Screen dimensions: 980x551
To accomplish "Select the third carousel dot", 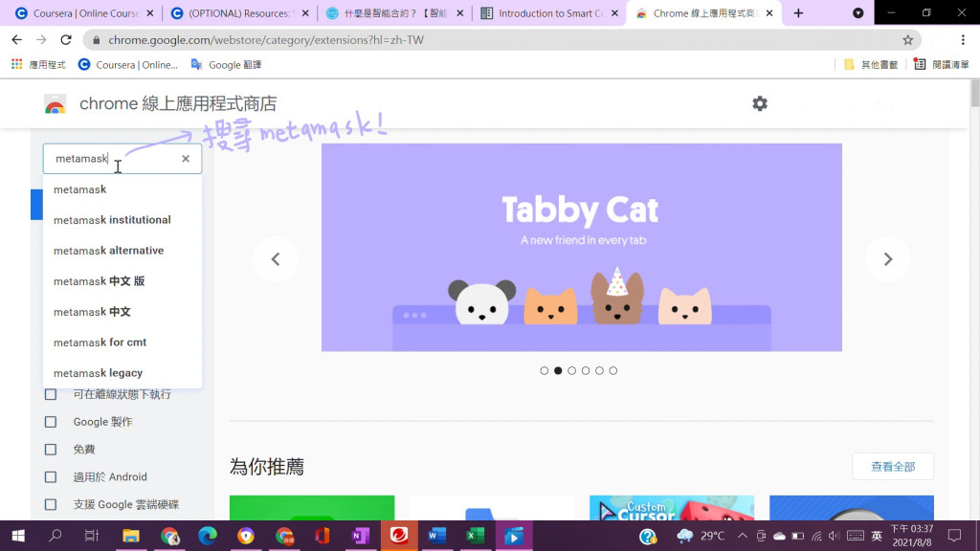I will pos(572,370).
